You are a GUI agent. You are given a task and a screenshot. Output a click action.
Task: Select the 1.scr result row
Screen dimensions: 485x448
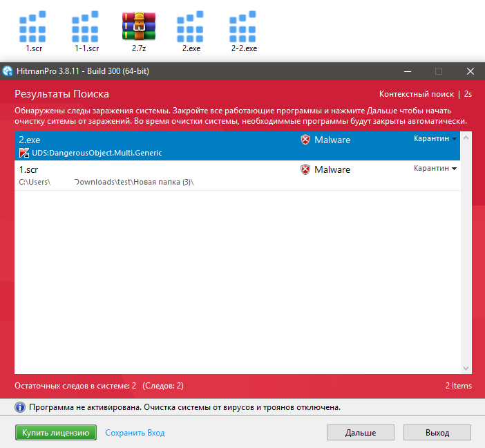click(x=237, y=175)
